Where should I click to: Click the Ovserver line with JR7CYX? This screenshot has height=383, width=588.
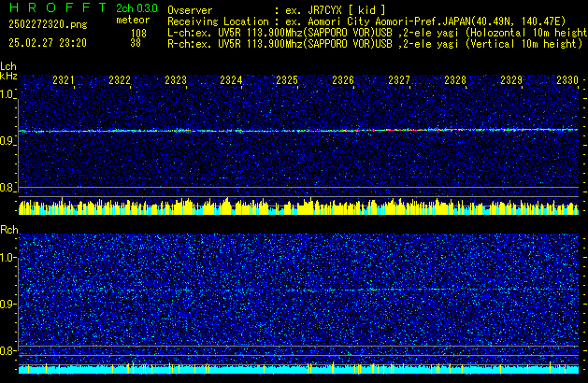277,10
